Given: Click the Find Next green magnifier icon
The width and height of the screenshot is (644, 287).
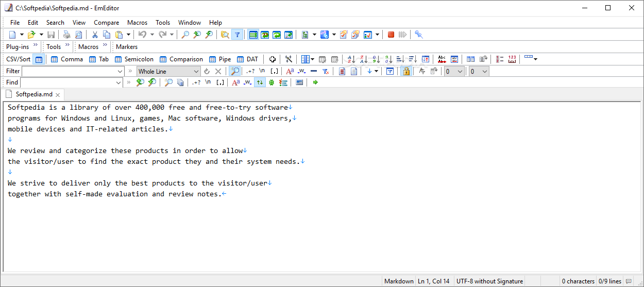Looking at the screenshot, I should click(x=152, y=82).
